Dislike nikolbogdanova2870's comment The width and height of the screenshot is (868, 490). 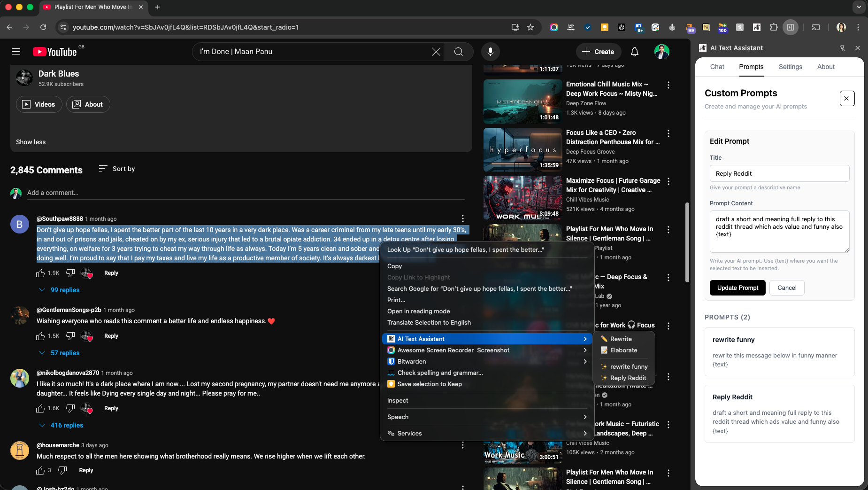pyautogui.click(x=70, y=408)
